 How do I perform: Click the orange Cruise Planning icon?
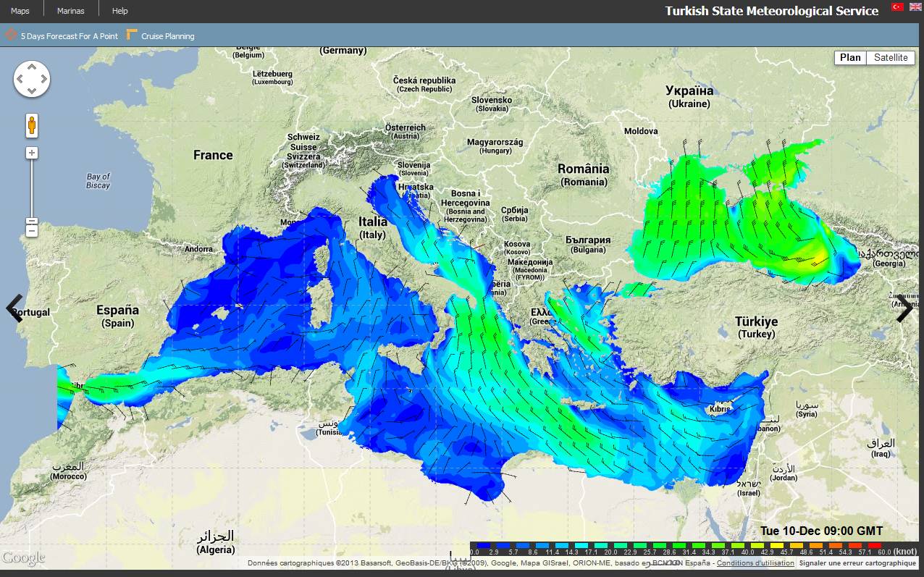pos(132,35)
